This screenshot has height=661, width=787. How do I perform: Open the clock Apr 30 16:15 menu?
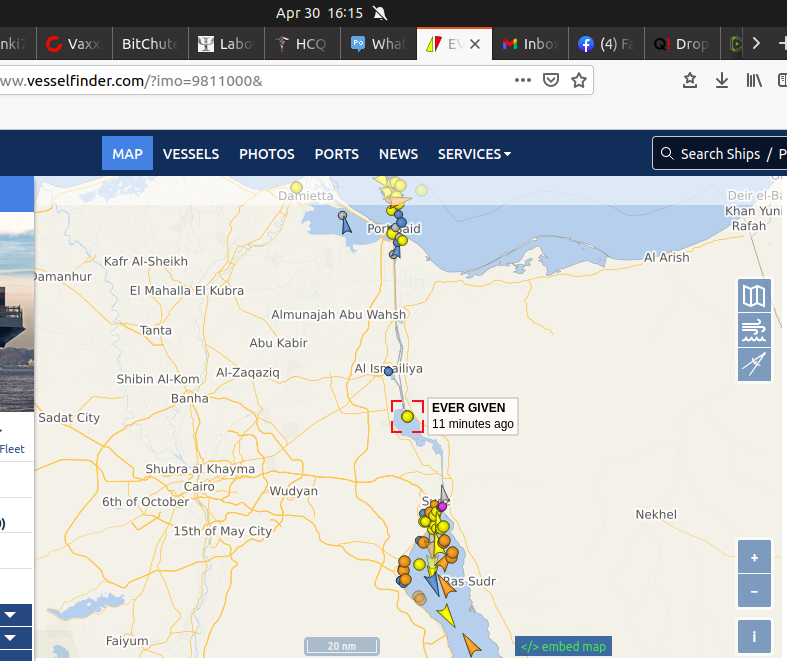click(x=319, y=13)
